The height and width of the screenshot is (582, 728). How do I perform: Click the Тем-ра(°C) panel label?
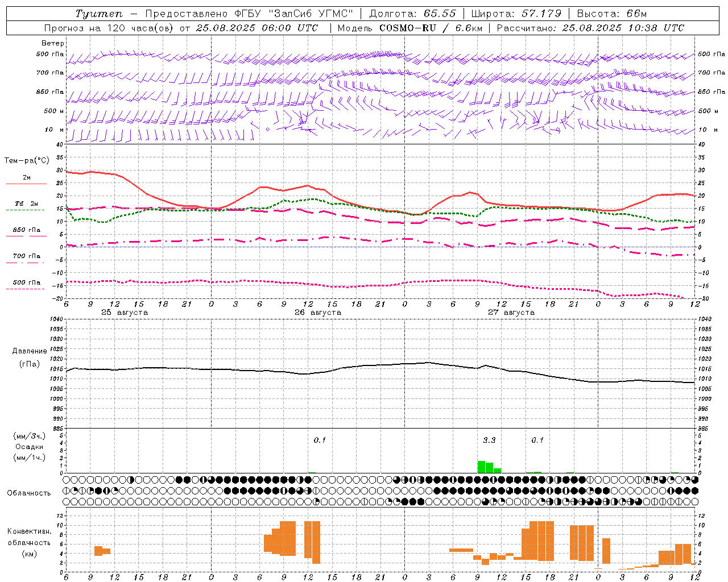[x=27, y=161]
